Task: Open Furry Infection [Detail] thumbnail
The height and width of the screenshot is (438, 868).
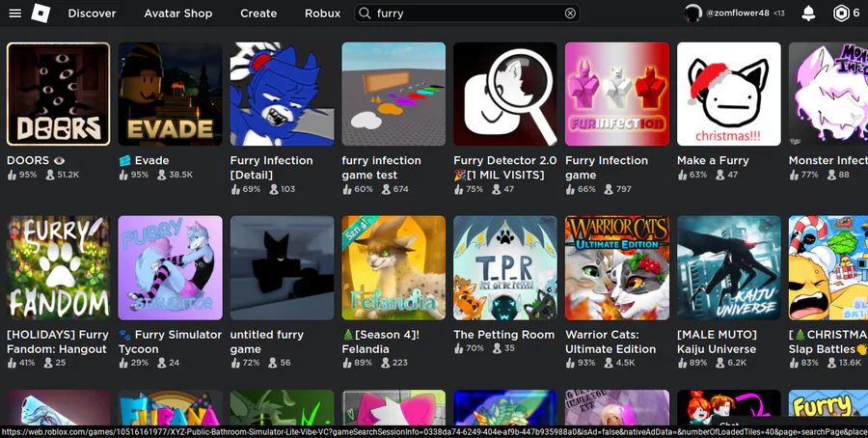Action: tap(283, 95)
